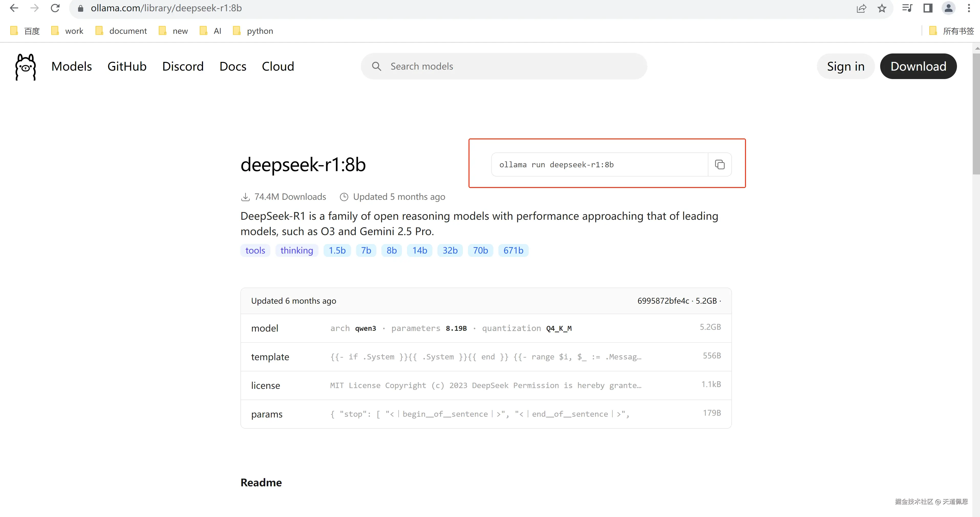The width and height of the screenshot is (980, 517).
Task: Bookmark this page with star icon
Action: pos(882,8)
